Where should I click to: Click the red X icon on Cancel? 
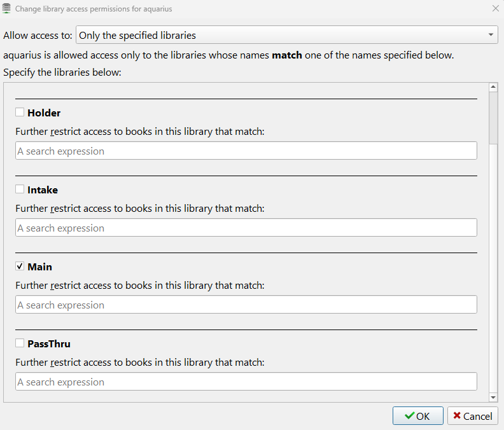[457, 416]
